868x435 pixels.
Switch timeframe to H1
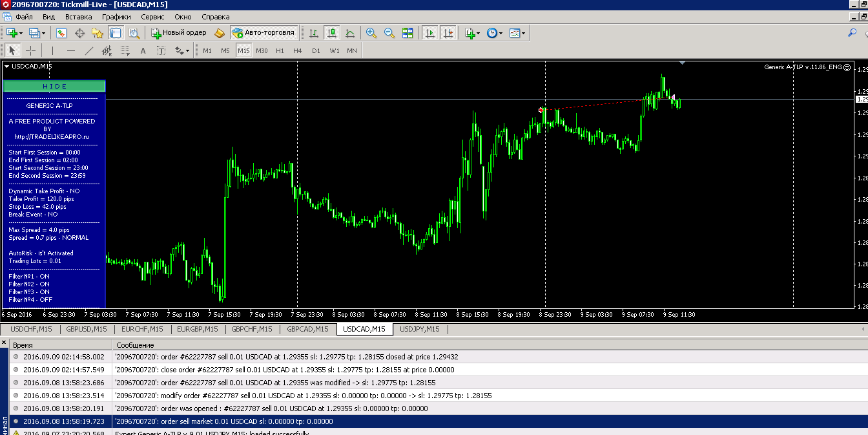[280, 50]
